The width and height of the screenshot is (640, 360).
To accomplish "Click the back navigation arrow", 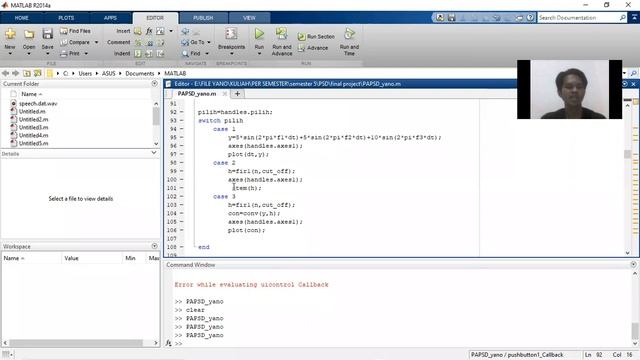I will pos(5,73).
